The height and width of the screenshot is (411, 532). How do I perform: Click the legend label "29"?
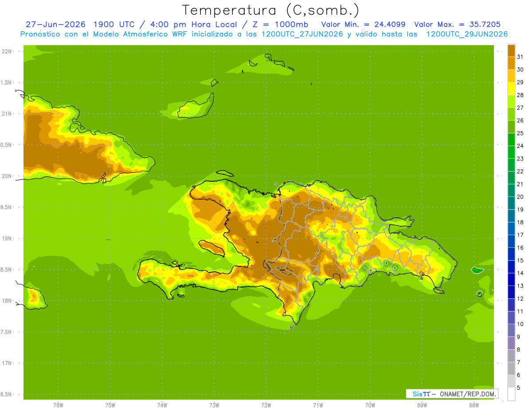click(x=520, y=82)
